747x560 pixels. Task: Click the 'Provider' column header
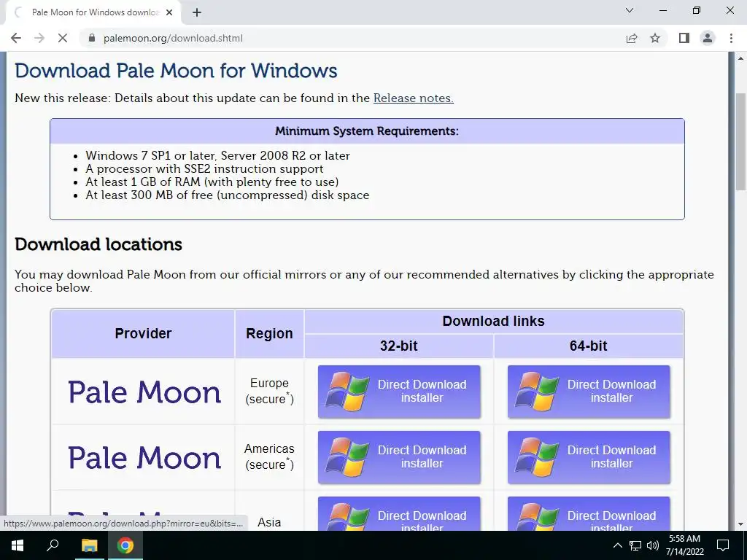click(143, 333)
